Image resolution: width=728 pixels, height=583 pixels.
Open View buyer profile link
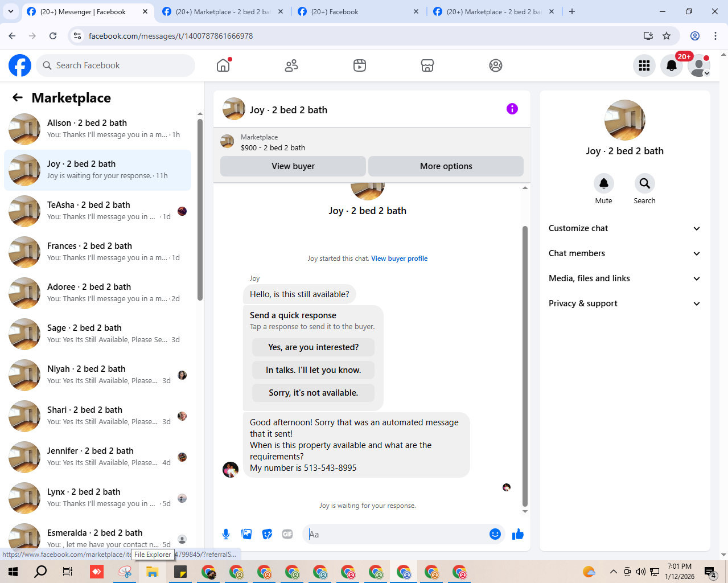399,258
